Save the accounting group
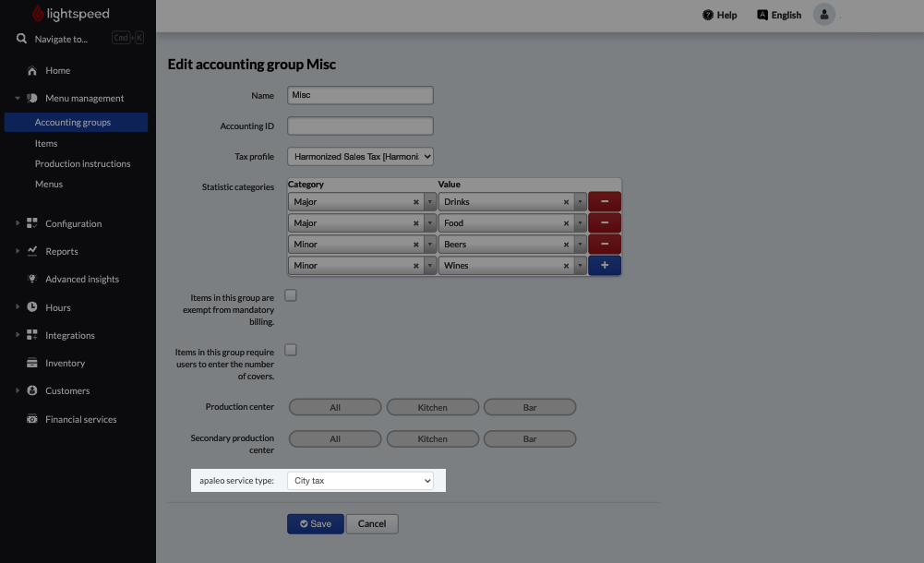The image size is (924, 563). point(316,523)
